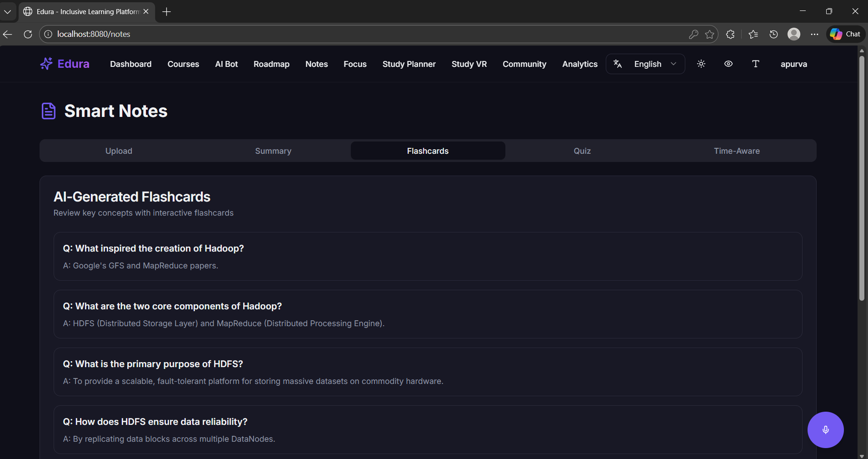Click answer 'Google's GFS and MapReduce papers.'
This screenshot has width=868, height=459.
[140, 266]
